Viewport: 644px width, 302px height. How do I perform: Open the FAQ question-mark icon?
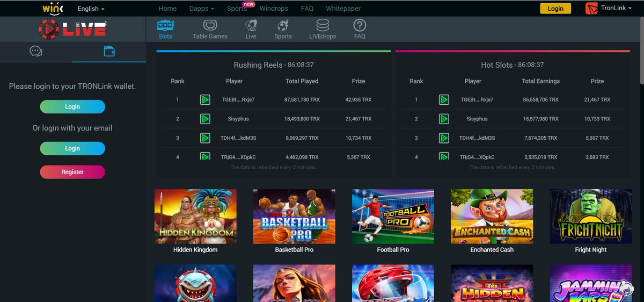coord(360,25)
